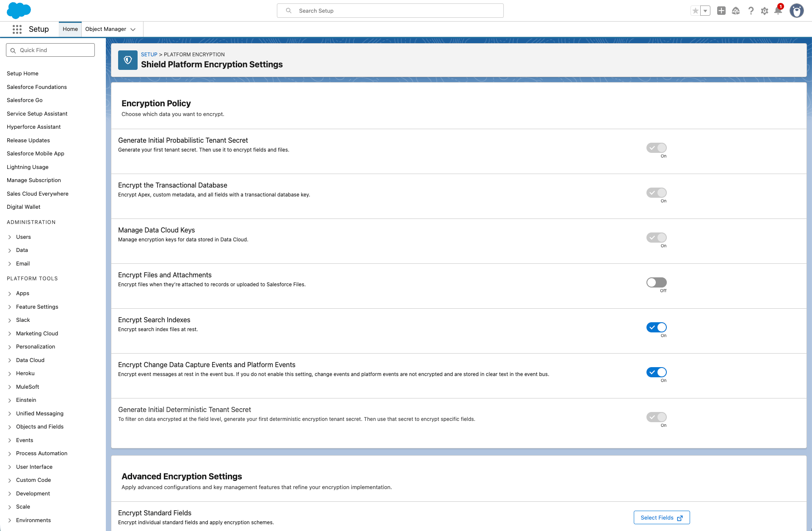
Task: Open the Global Actions plus icon
Action: pos(721,11)
